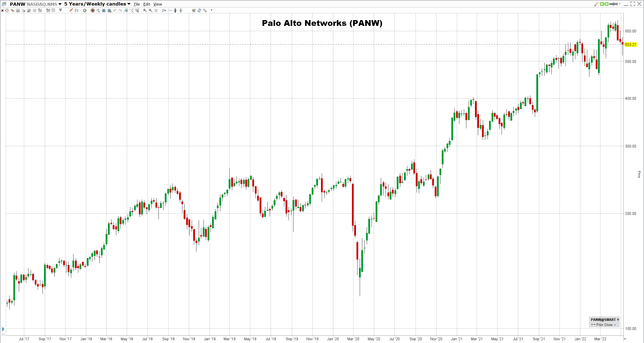Expand the gray triangle toolbar dropdown
The height and width of the screenshot is (343, 644).
(x=60, y=10)
